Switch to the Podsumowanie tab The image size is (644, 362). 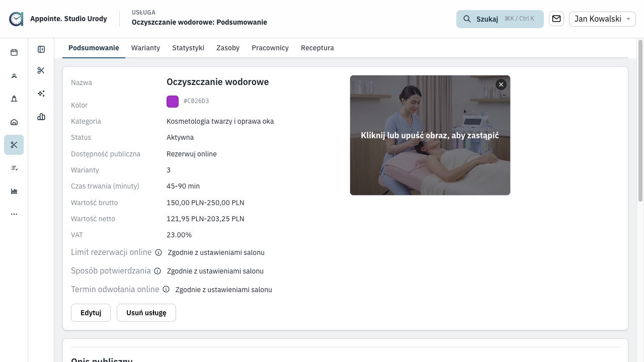(x=94, y=48)
